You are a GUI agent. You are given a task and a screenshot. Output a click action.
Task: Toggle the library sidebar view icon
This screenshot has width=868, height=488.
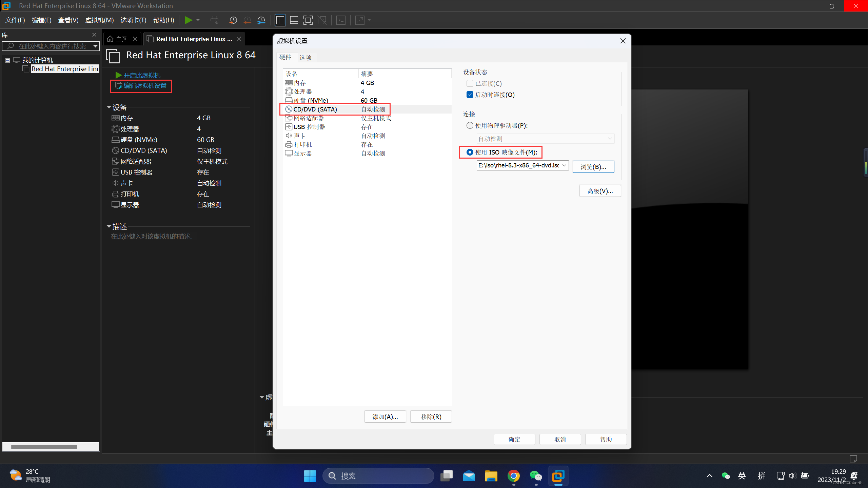coord(280,20)
